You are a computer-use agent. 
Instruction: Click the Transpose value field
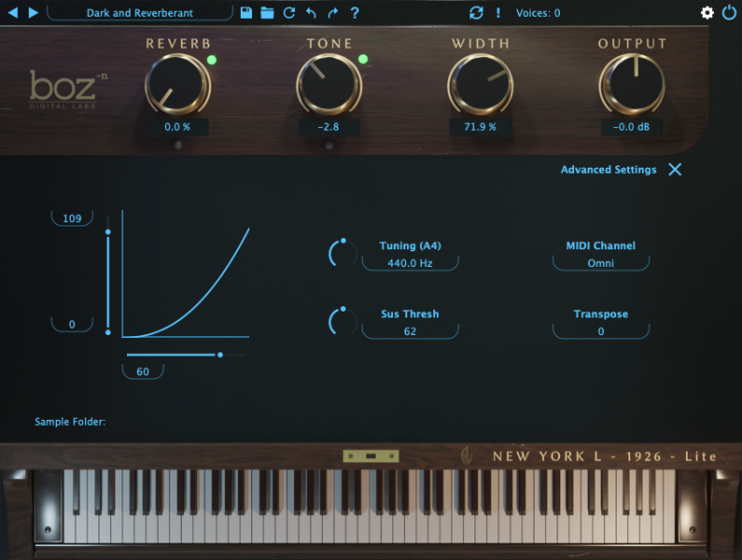(601, 331)
